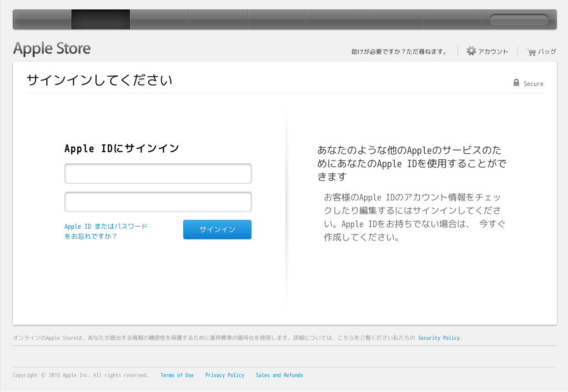Click the Copyright © 2015 Apple Inc. text
The height and width of the screenshot is (392, 568).
81,375
